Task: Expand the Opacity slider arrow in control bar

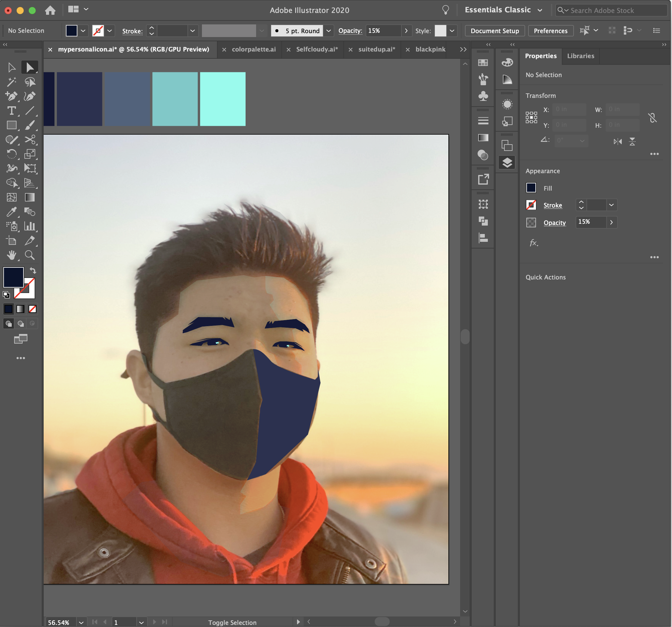Action: pyautogui.click(x=406, y=31)
